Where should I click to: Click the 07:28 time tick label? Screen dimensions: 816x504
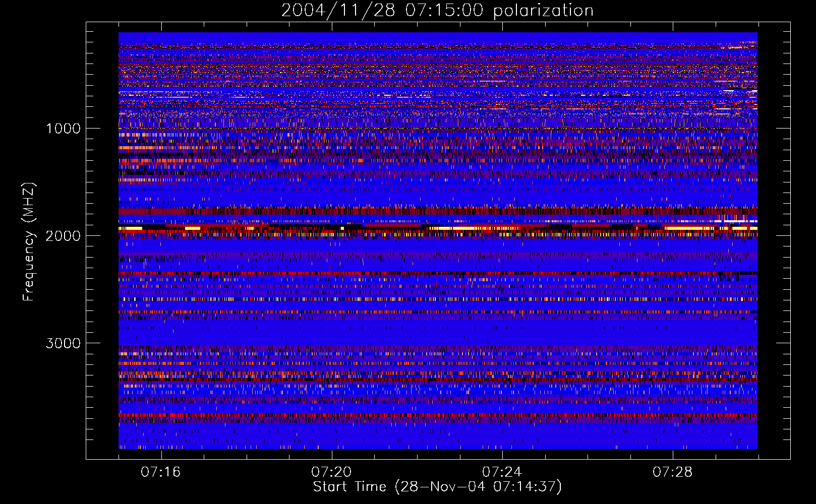pyautogui.click(x=673, y=472)
